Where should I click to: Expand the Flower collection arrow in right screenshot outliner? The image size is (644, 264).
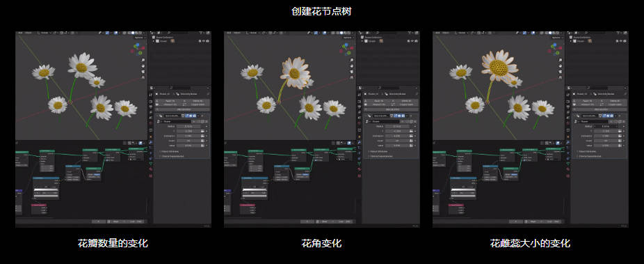[570, 41]
